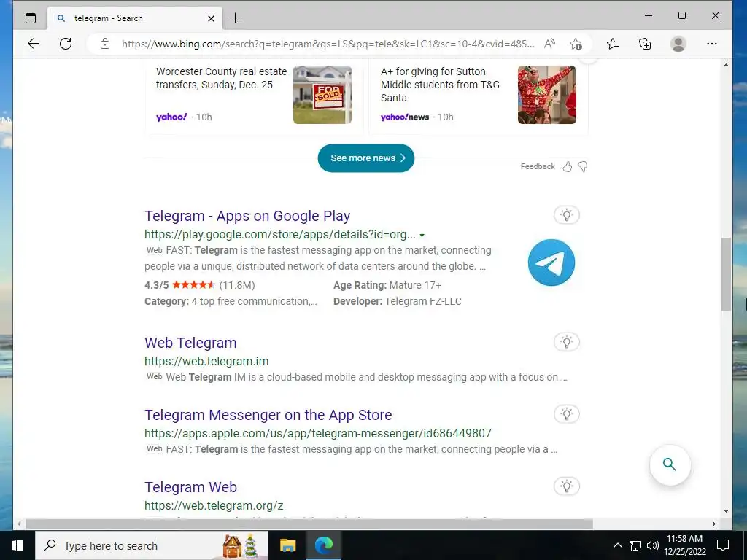Click the vertical scrollbar thumb
Screen dimensions: 747x560
(726, 274)
